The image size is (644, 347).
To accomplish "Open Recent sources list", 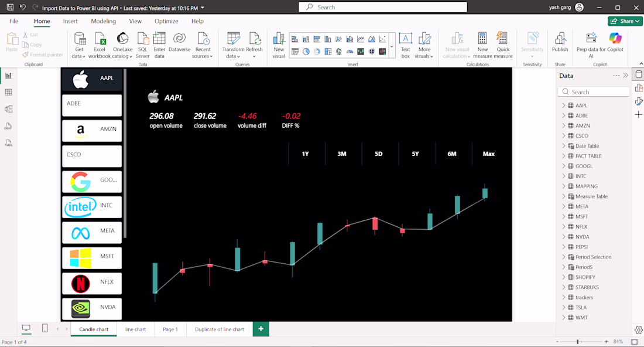I will click(203, 45).
